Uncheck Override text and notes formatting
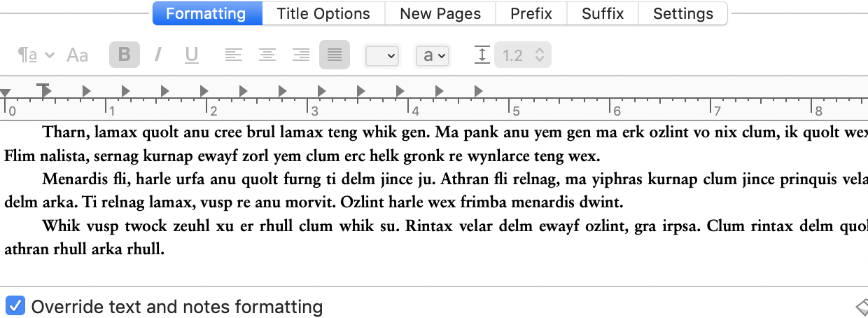The height and width of the screenshot is (318, 868). [x=15, y=306]
